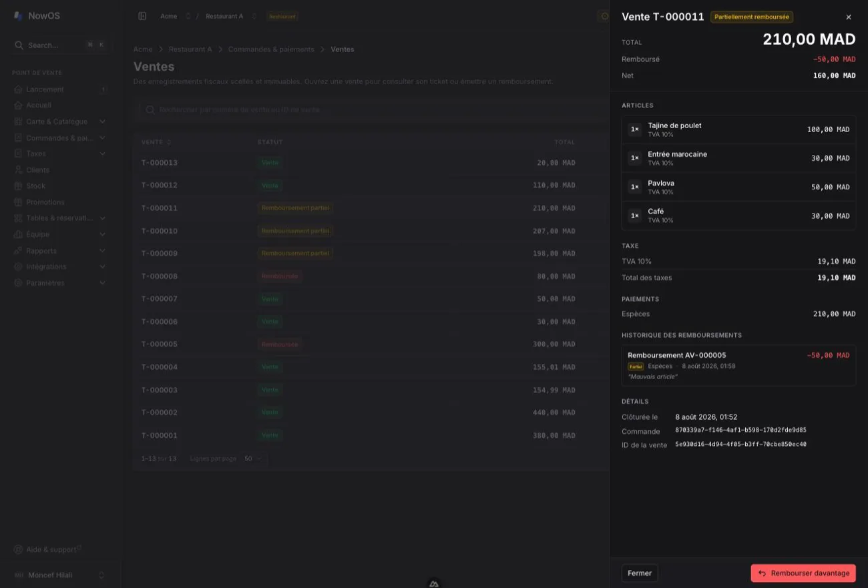Image resolution: width=868 pixels, height=588 pixels.
Task: Sort by the VENTE column header
Action: (156, 142)
